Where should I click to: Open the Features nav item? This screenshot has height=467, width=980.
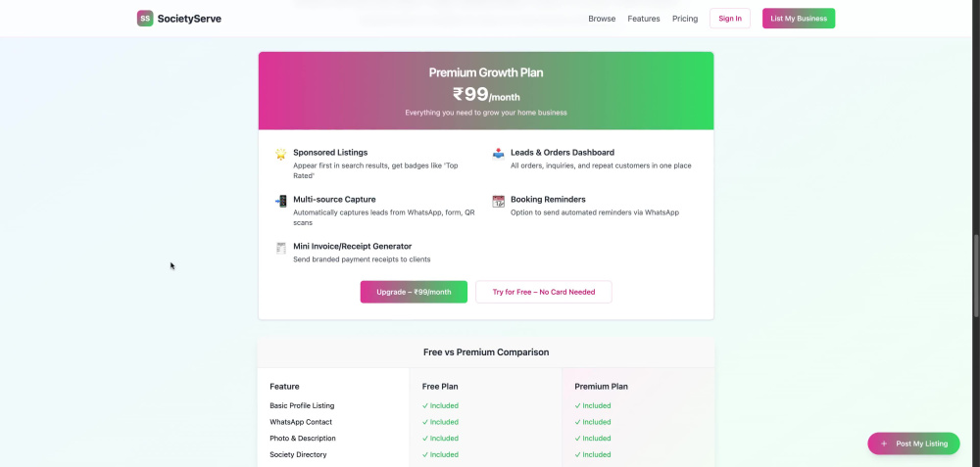click(644, 19)
